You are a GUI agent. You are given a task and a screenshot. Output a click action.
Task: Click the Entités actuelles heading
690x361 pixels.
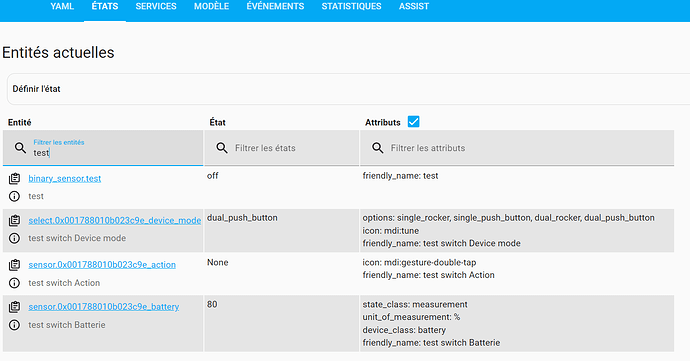click(58, 52)
